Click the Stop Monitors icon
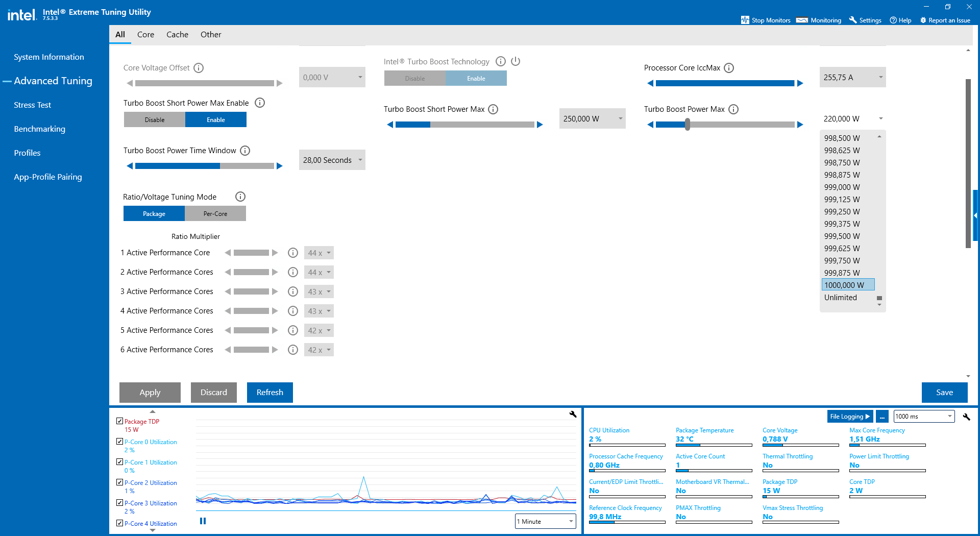 click(x=745, y=20)
